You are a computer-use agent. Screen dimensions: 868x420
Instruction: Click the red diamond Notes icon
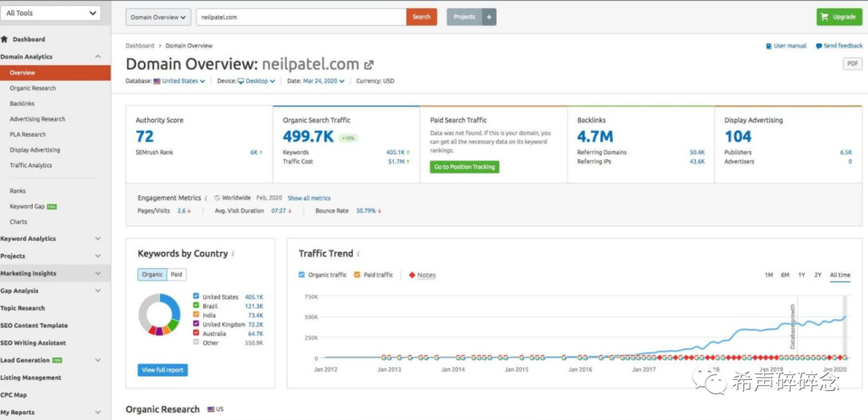[x=411, y=275]
